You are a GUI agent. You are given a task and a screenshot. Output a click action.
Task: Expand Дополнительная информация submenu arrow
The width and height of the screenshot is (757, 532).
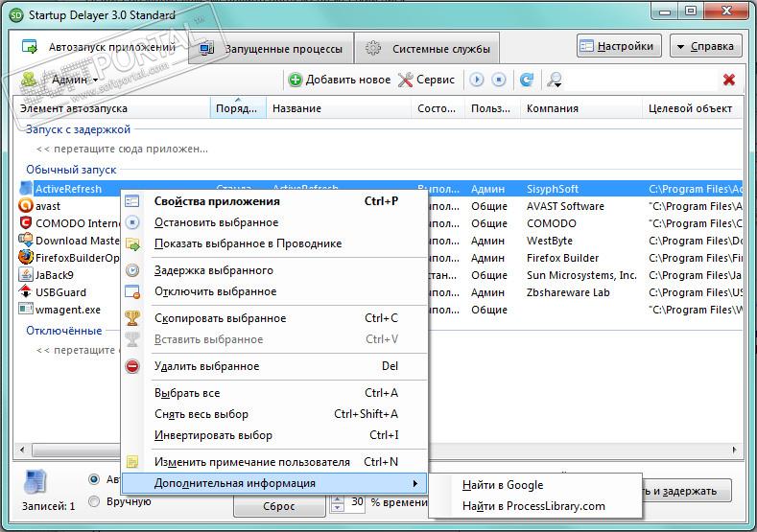[x=414, y=483]
